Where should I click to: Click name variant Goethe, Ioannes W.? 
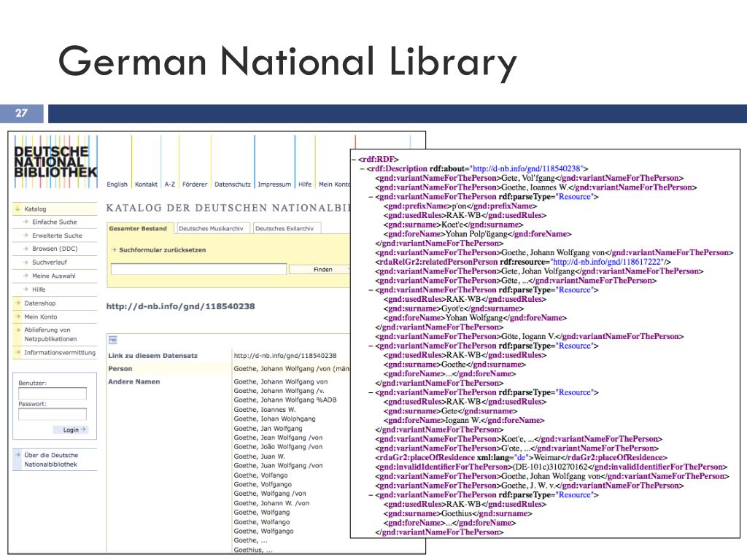point(264,410)
